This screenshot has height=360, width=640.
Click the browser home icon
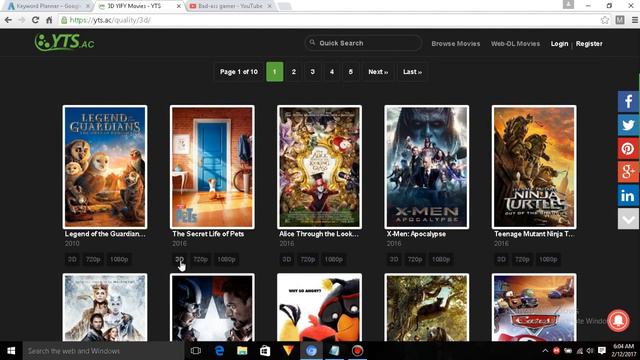49,20
